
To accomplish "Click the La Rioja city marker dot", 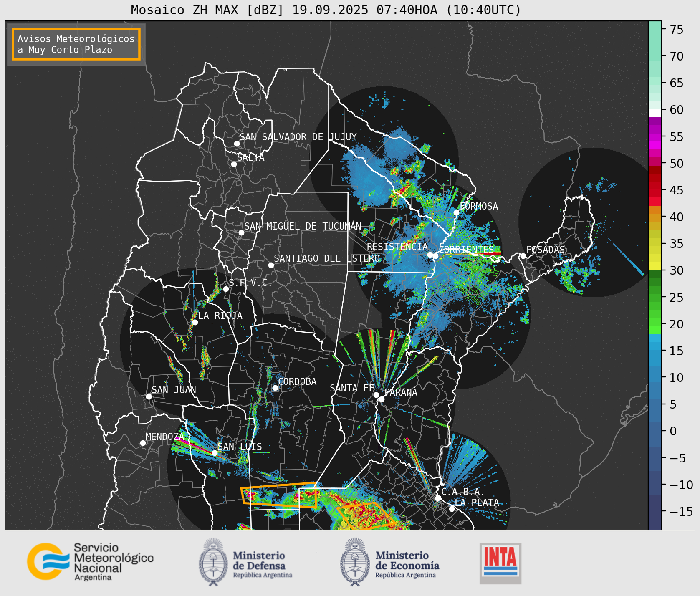I will pyautogui.click(x=195, y=322).
